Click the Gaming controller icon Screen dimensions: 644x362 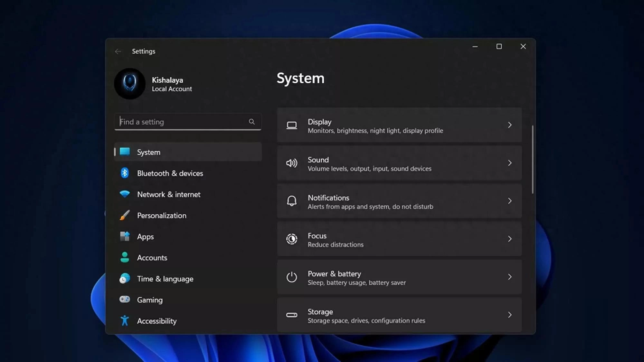pyautogui.click(x=125, y=300)
